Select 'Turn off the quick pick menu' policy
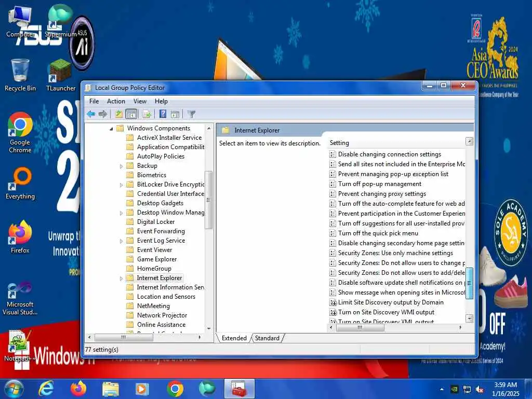Screen dimensions: 532x399 pyautogui.click(x=378, y=233)
